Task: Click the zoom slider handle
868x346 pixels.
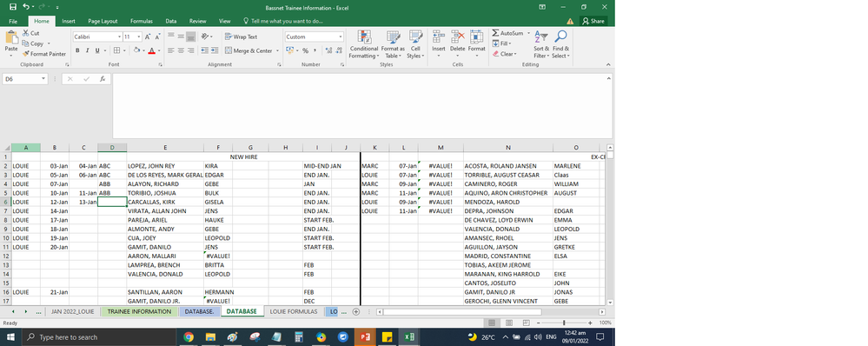Action: pyautogui.click(x=564, y=323)
